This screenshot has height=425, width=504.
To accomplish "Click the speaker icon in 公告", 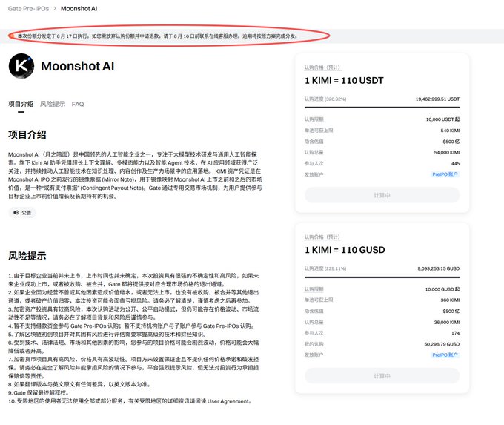I will [x=16, y=213].
